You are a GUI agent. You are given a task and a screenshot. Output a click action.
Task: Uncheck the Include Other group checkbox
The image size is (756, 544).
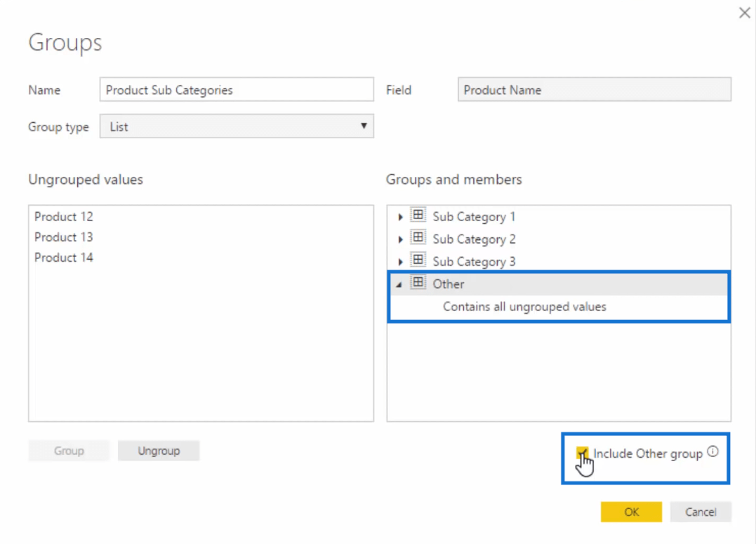coord(582,453)
